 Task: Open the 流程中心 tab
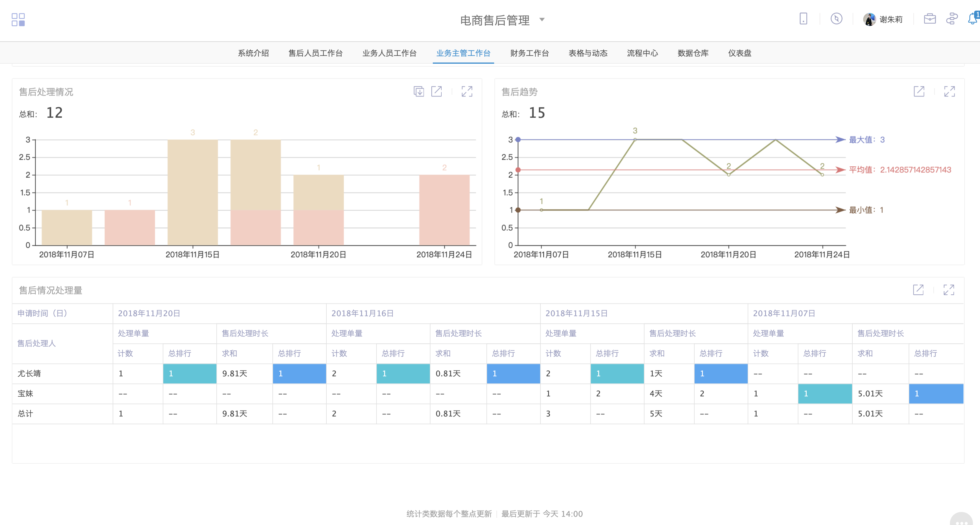point(642,53)
